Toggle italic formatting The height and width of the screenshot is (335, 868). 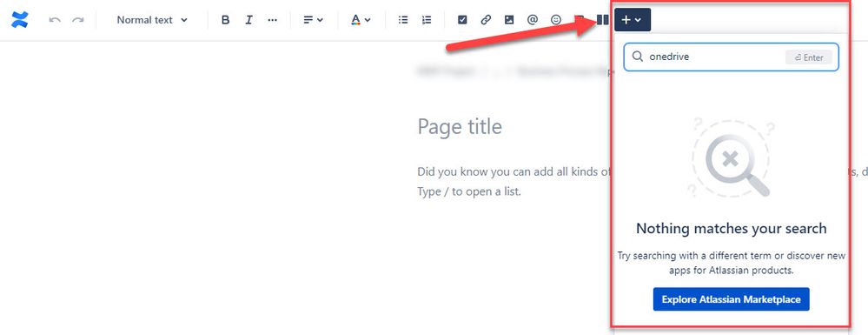click(x=248, y=20)
